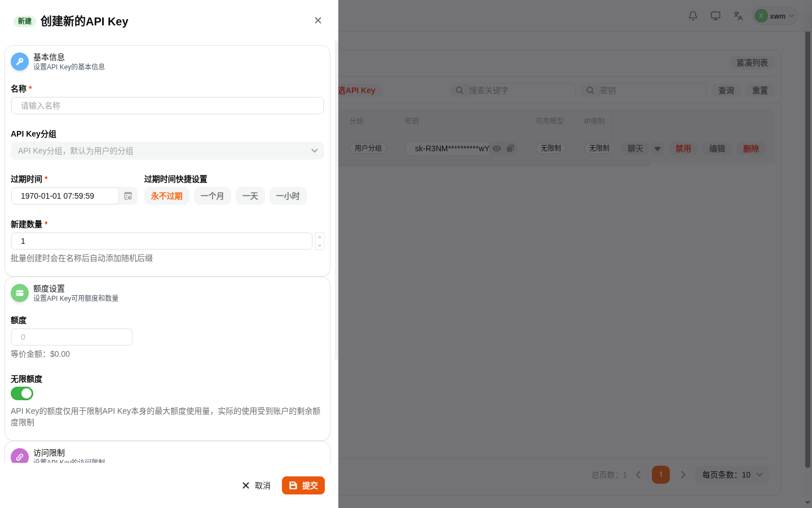Decrease the 新建数量 value
The image size is (812, 508).
coord(320,246)
